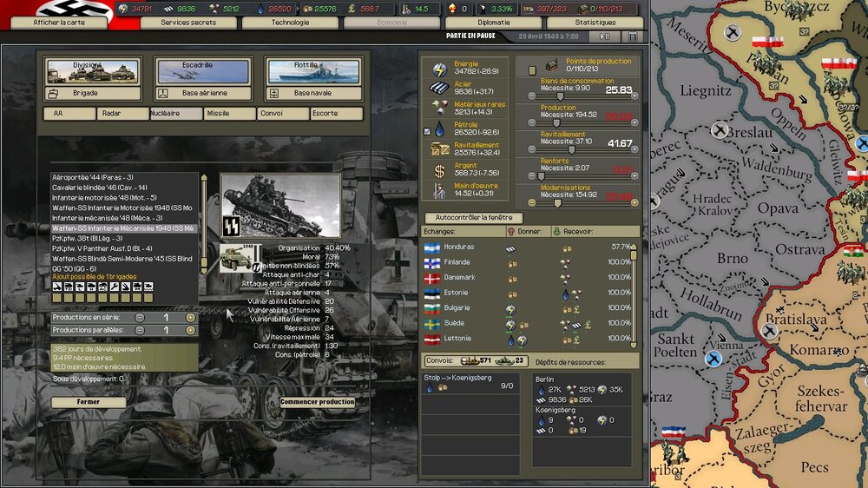Open the Services secrets tab
The height and width of the screenshot is (488, 868).
(188, 23)
